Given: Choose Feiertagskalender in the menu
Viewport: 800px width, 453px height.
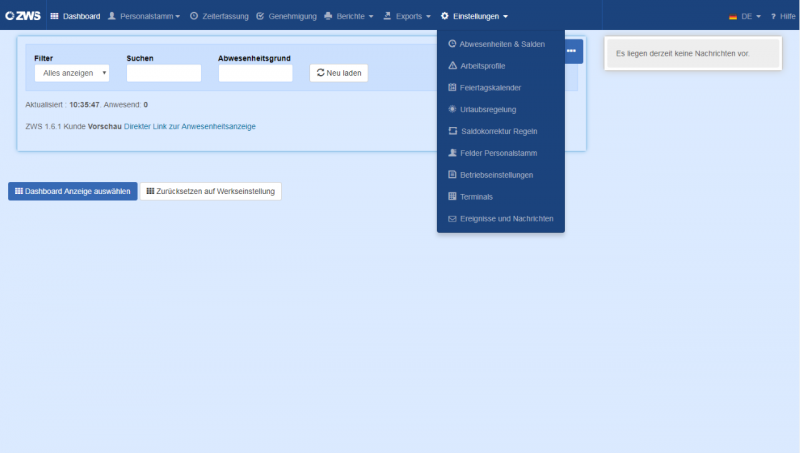Looking at the screenshot, I should point(501,88).
